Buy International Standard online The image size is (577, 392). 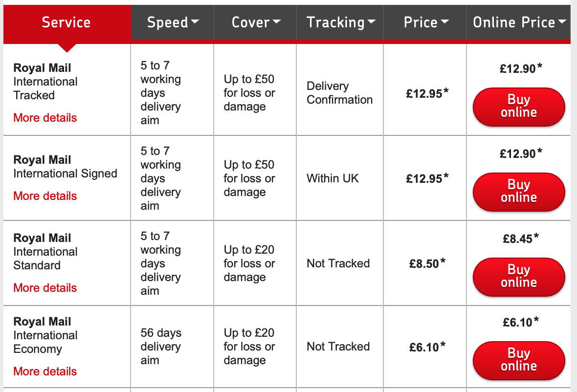click(519, 276)
